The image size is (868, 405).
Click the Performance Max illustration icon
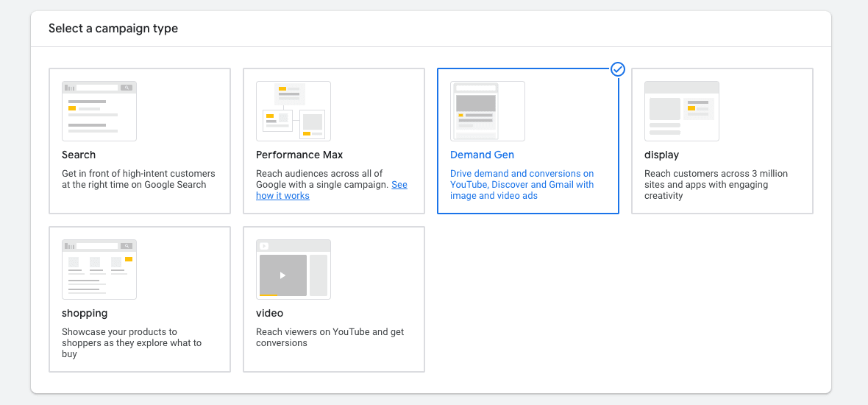click(294, 111)
